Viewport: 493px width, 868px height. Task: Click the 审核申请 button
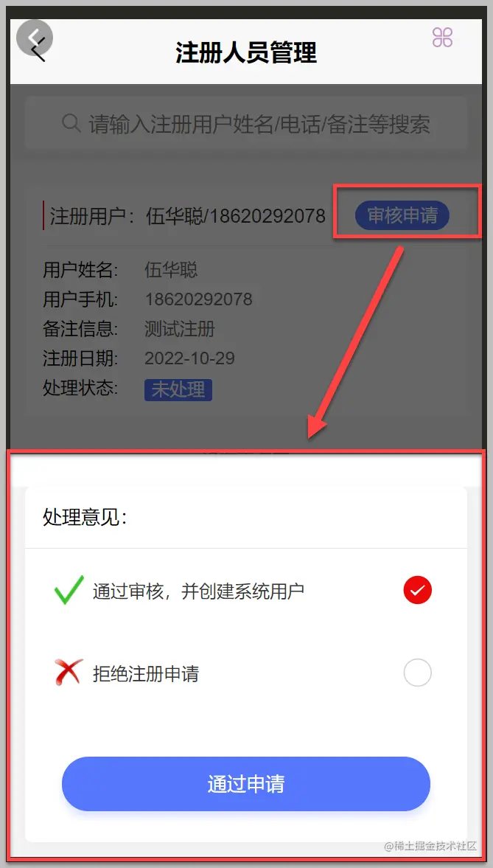[402, 215]
